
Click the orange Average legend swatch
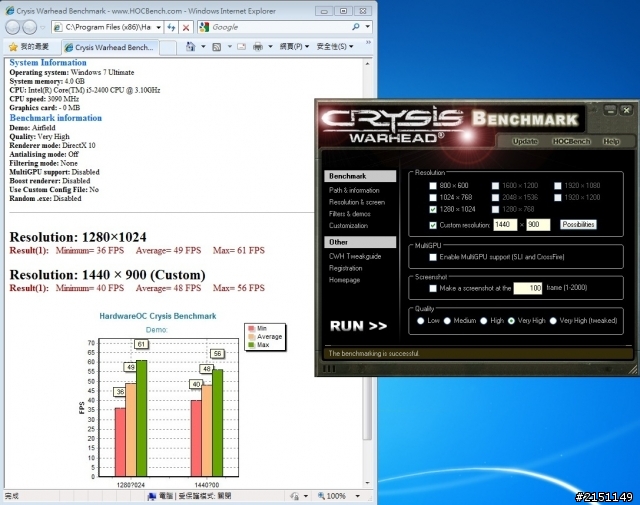pyautogui.click(x=251, y=337)
